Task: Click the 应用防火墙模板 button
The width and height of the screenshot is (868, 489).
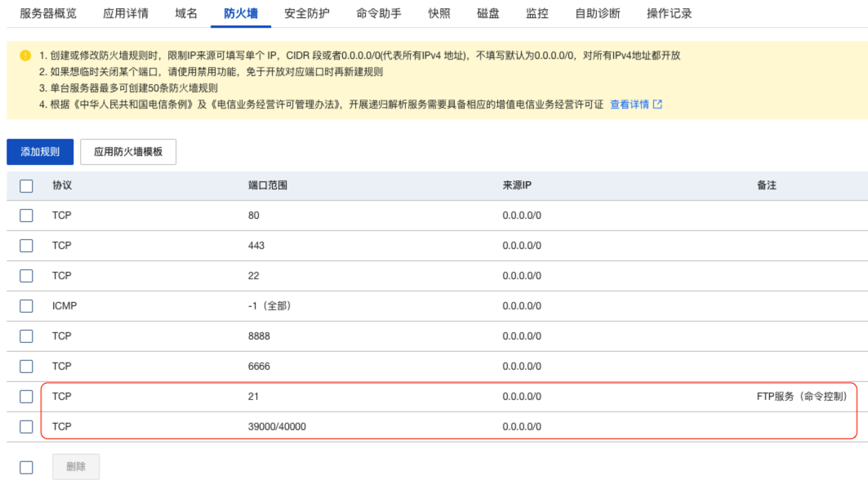Action: point(128,152)
